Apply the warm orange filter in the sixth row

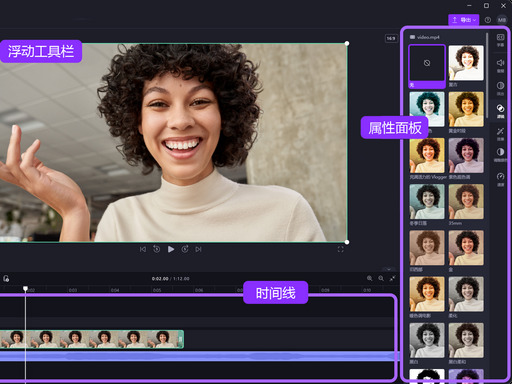[427, 294]
